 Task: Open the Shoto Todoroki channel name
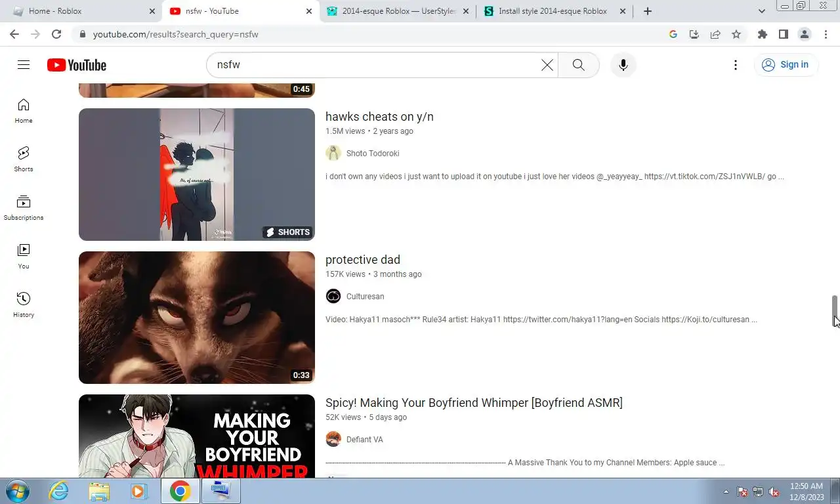point(373,154)
